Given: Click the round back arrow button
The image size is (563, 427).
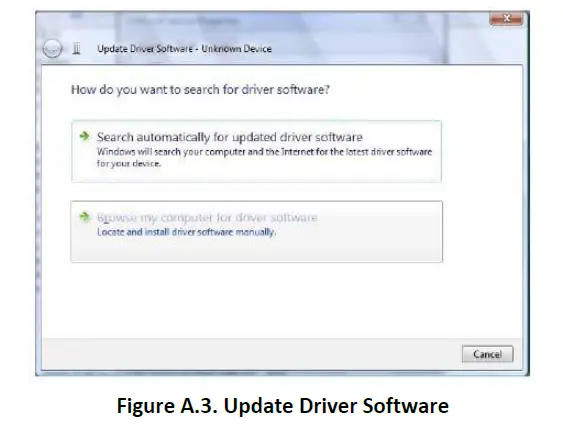Looking at the screenshot, I should click(x=52, y=48).
